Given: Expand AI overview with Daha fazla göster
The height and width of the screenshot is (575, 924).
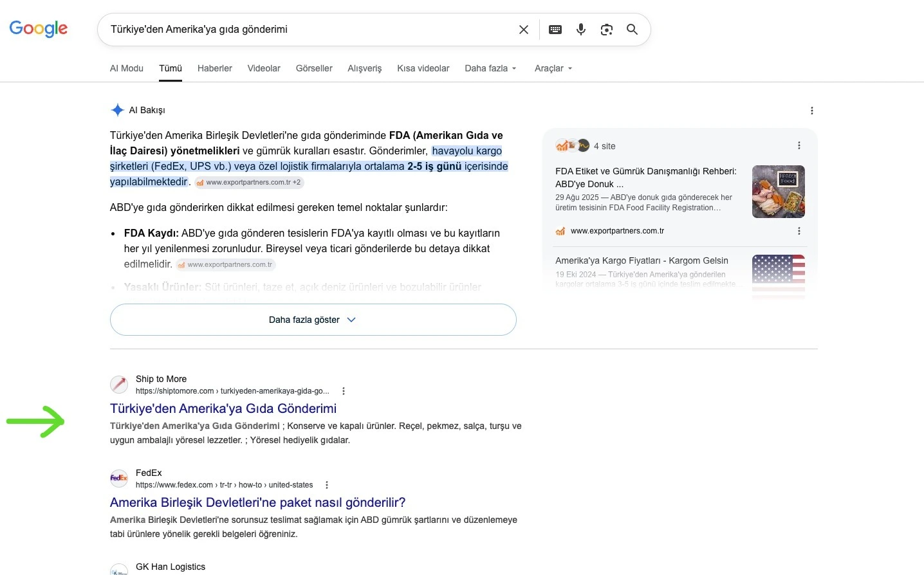Looking at the screenshot, I should point(313,320).
